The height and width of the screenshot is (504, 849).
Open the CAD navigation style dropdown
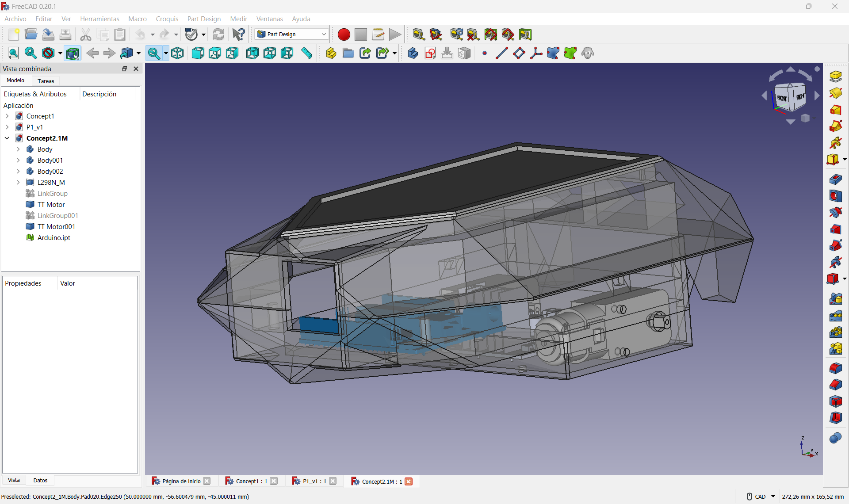[x=773, y=496]
